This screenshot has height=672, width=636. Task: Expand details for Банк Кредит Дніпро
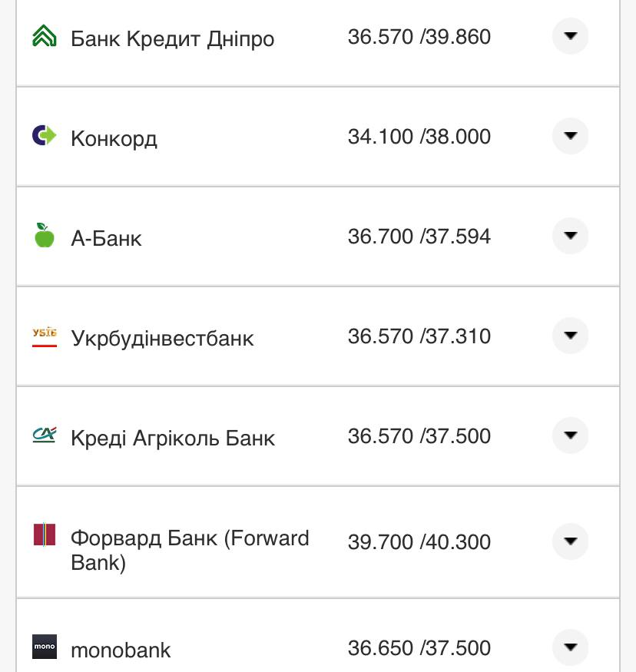pyautogui.click(x=570, y=37)
